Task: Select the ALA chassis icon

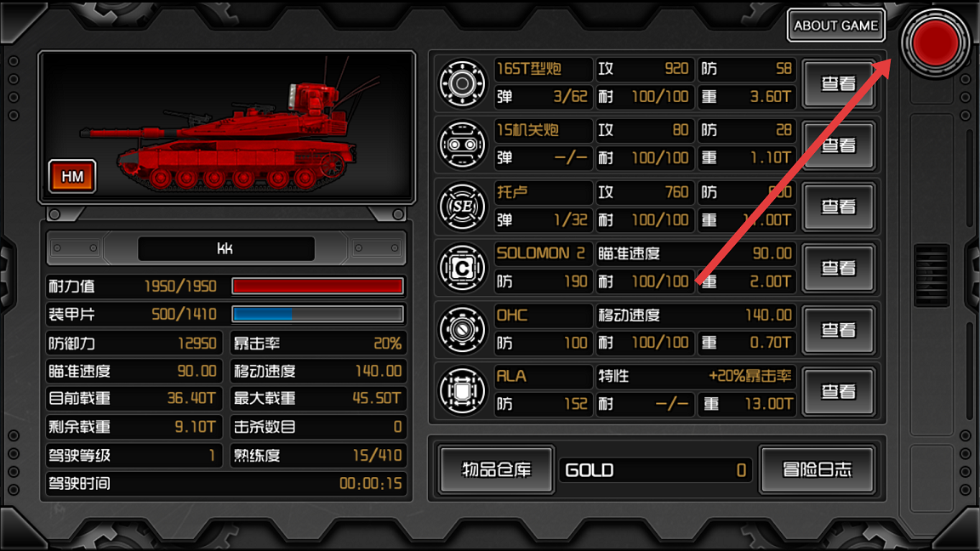Action: coord(463,391)
